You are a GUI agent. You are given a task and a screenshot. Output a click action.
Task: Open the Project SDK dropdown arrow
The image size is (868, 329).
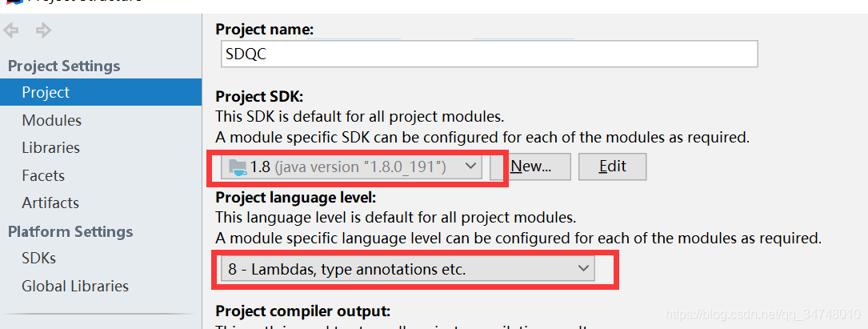click(x=470, y=167)
